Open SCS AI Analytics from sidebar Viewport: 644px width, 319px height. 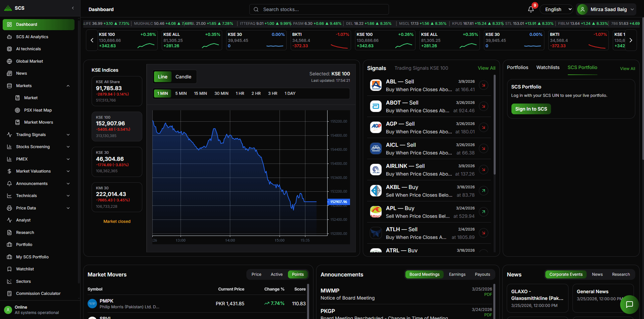click(39, 37)
